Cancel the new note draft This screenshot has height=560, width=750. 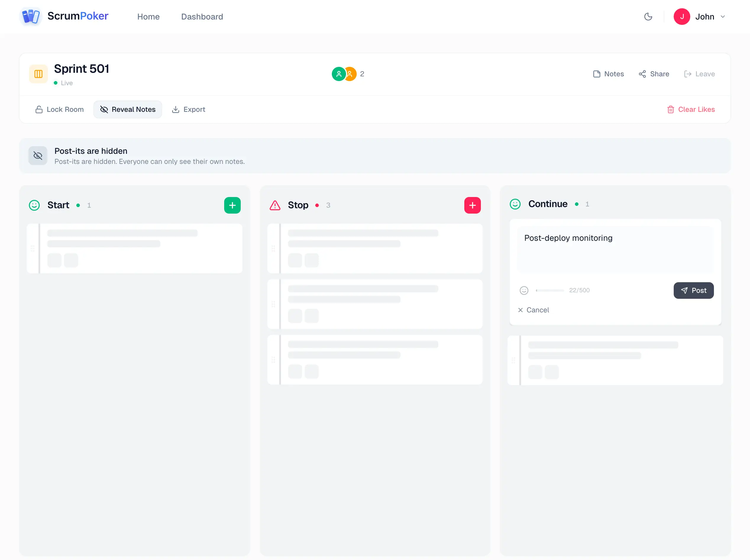(534, 310)
